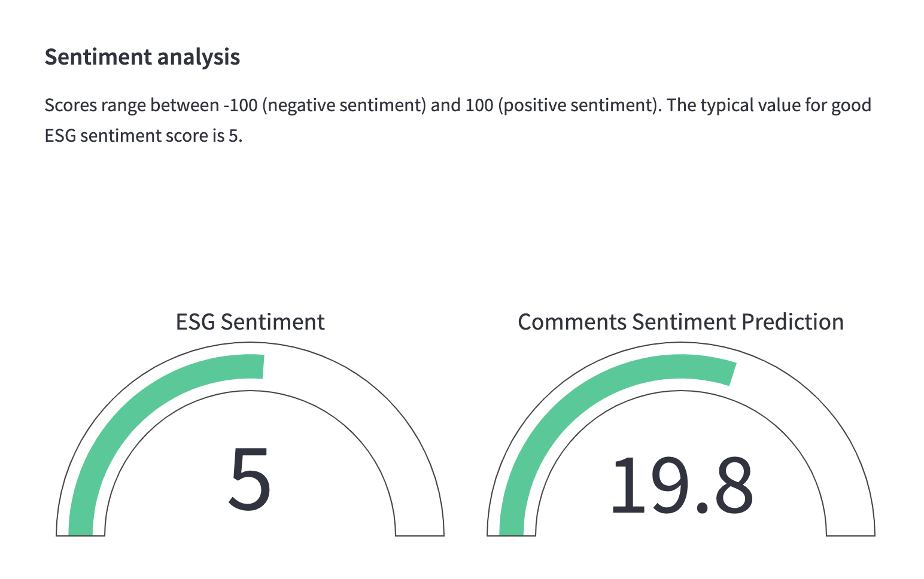Click the 19.8 value in Comments gauge
Image resolution: width=924 pixels, height=579 pixels.
tap(682, 484)
